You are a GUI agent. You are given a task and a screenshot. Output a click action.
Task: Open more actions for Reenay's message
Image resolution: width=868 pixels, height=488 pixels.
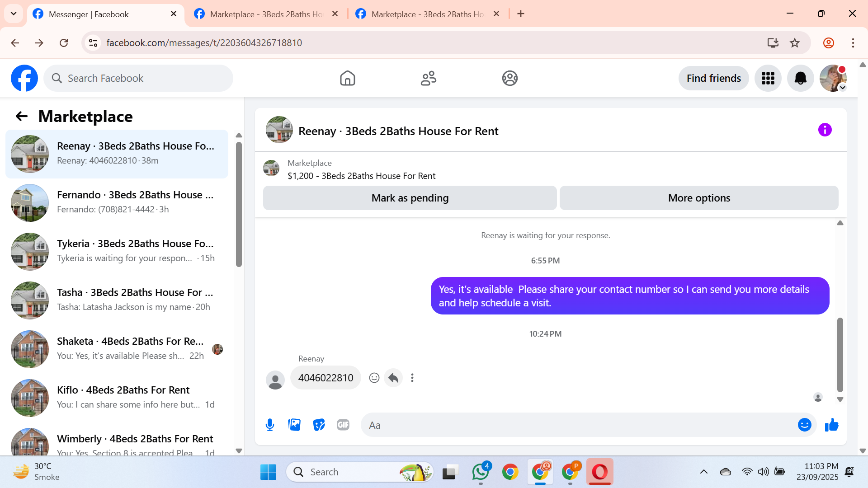pos(412,378)
